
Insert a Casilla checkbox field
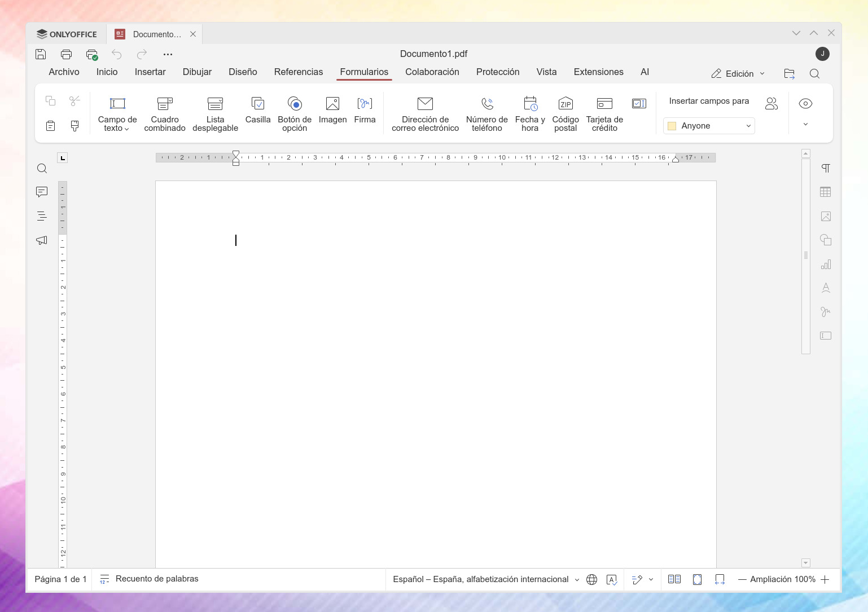pyautogui.click(x=257, y=113)
